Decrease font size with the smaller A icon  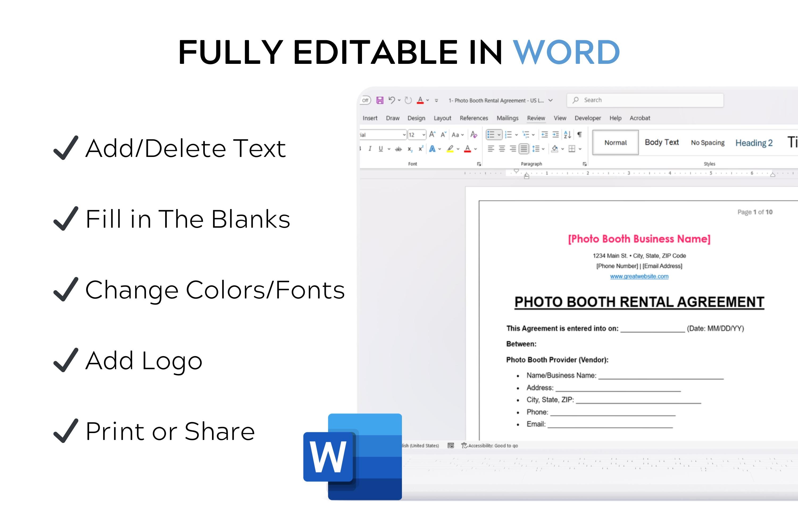(x=443, y=135)
